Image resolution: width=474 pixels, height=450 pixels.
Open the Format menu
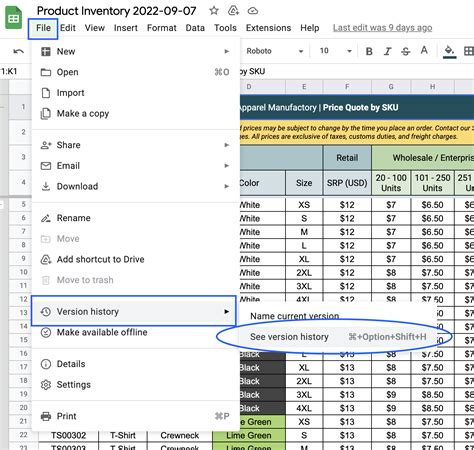[x=162, y=28]
